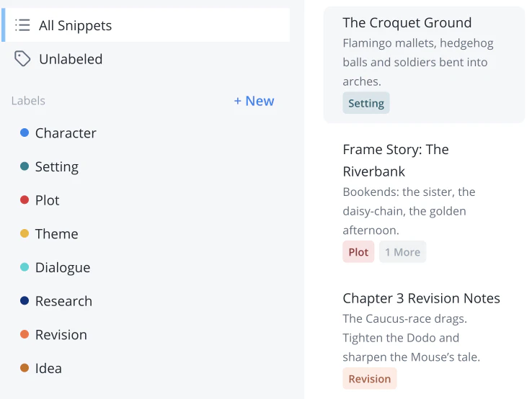Click the orange Revision label dot
The image size is (532, 399).
[25, 334]
